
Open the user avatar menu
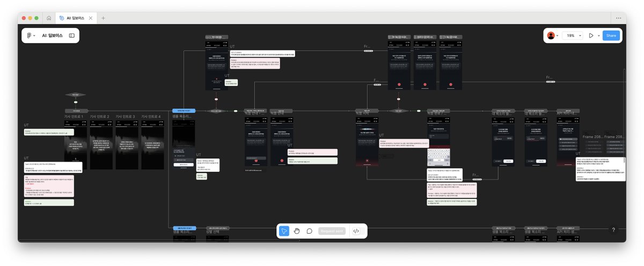(x=551, y=35)
